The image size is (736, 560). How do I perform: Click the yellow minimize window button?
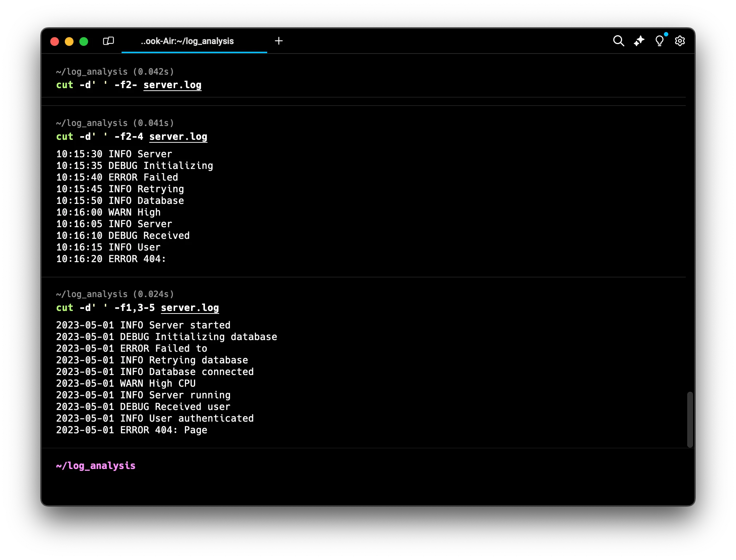pos(69,42)
